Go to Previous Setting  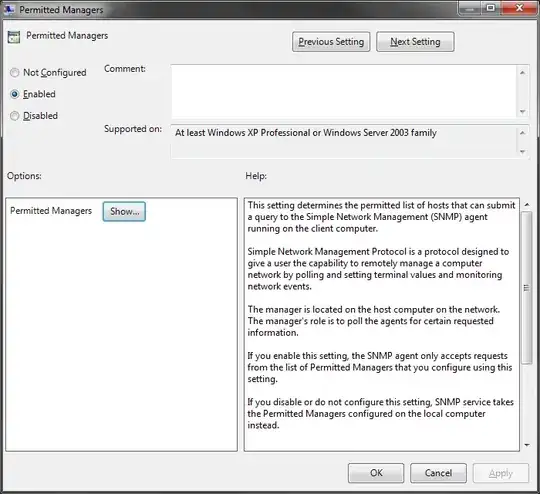coord(331,42)
